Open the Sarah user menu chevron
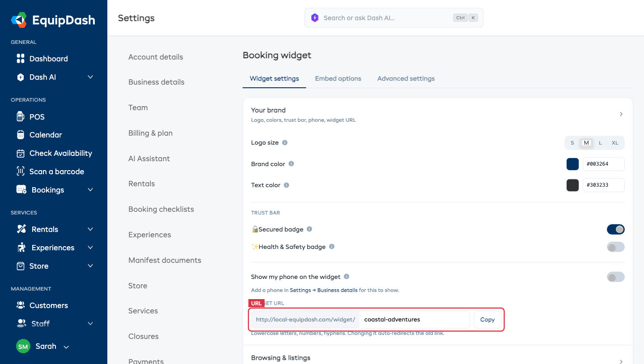 pyautogui.click(x=66, y=347)
